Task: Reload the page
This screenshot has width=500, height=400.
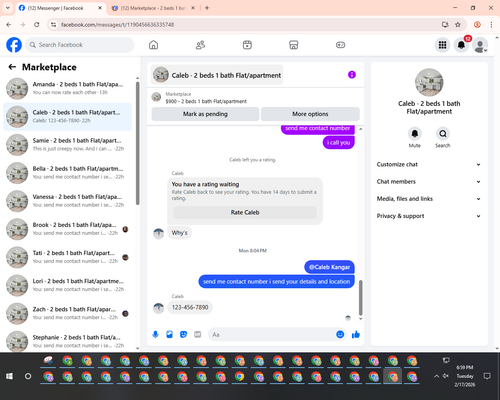Action: coord(37,24)
